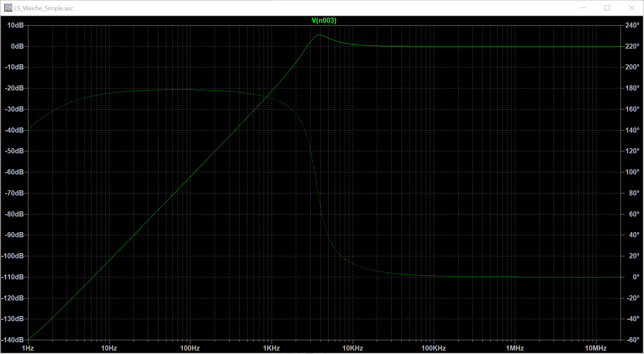Click the 1Hz label on bottom axis
The image size is (644, 354).
click(x=28, y=348)
